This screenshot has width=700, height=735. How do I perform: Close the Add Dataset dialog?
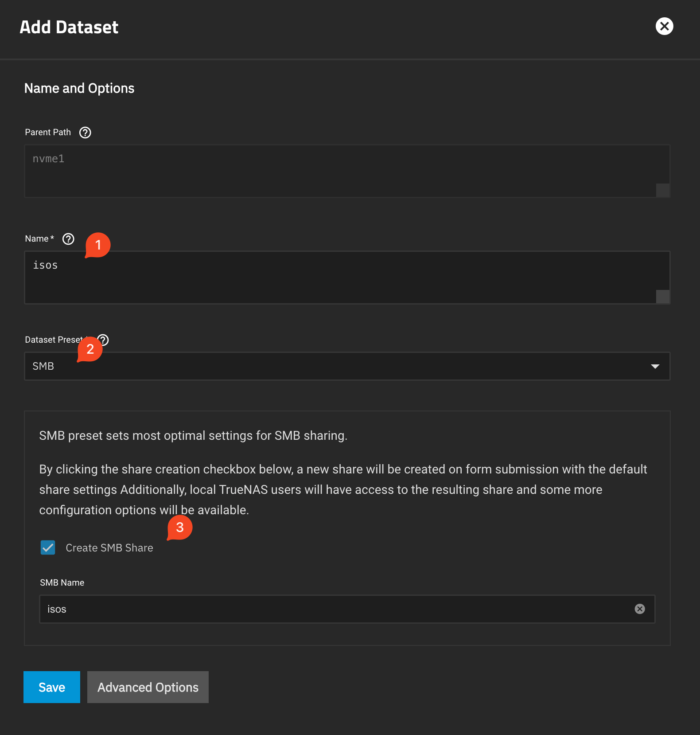664,26
